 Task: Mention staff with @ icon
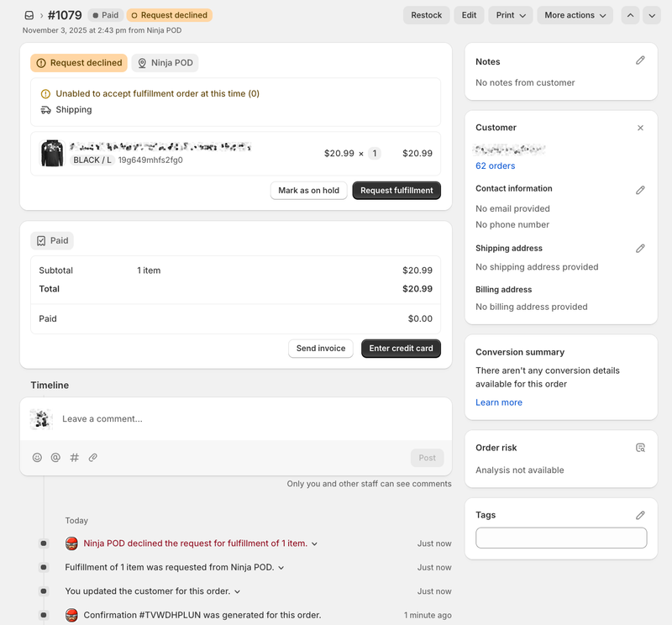pos(55,458)
